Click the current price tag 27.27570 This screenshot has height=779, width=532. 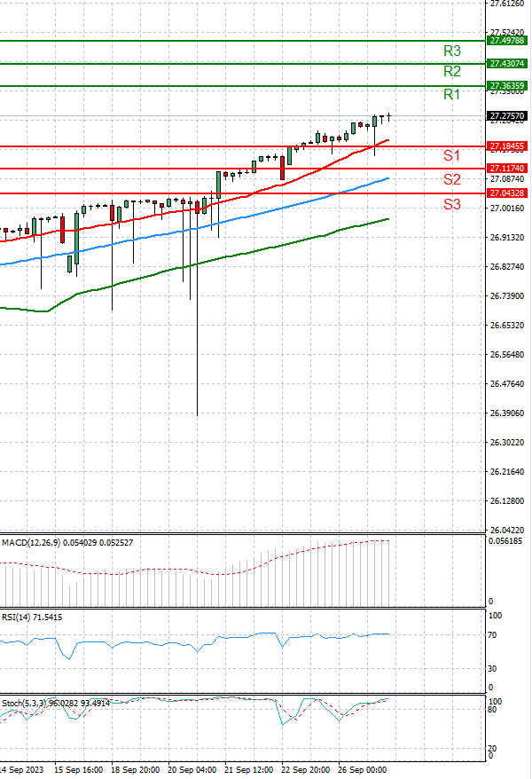click(x=508, y=115)
